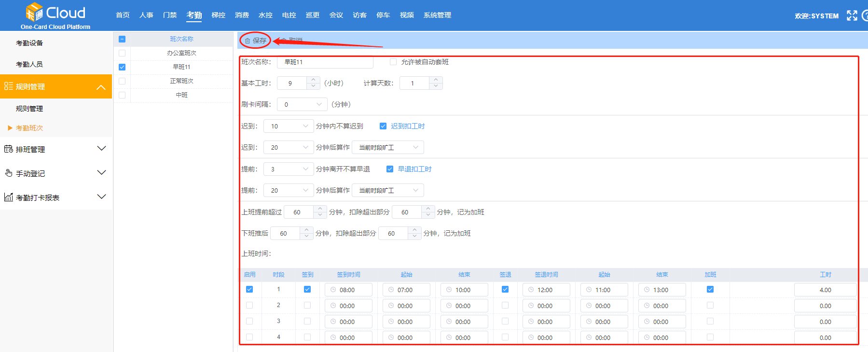Viewport: 868px width, 352px height.
Task: Decrease 计算天数 value with down arrow
Action: point(436,86)
